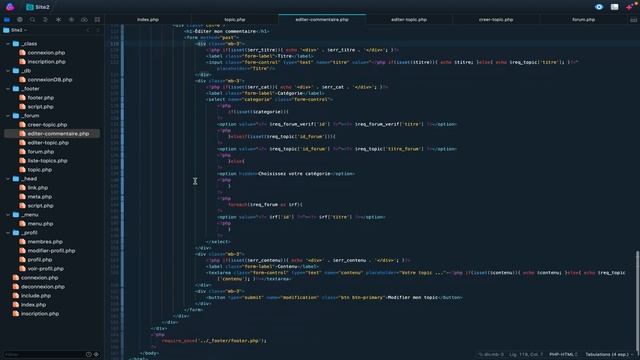Toggle recent files clock filter icon
The image size is (640, 360).
[89, 354]
